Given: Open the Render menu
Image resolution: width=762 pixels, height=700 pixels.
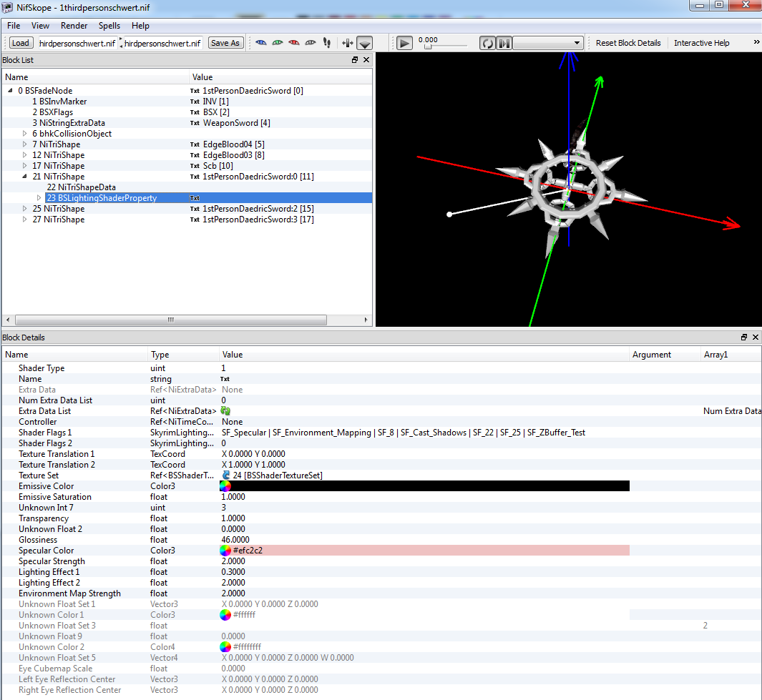Looking at the screenshot, I should tap(74, 26).
